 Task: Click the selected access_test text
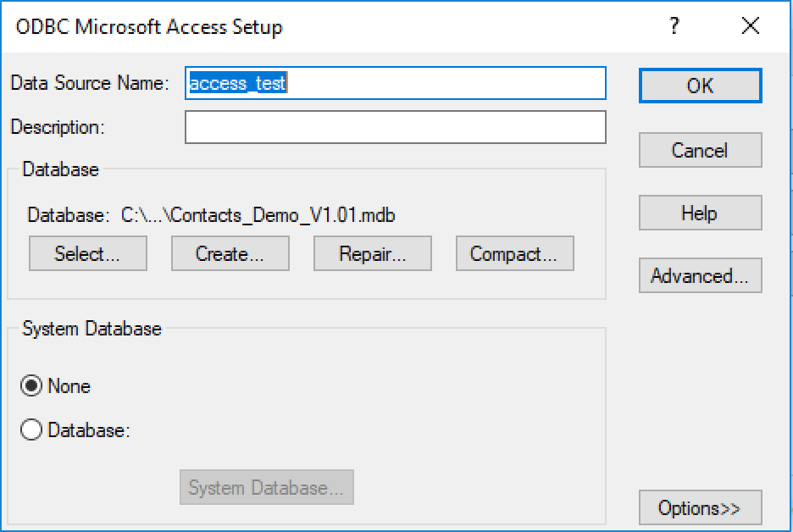238,83
